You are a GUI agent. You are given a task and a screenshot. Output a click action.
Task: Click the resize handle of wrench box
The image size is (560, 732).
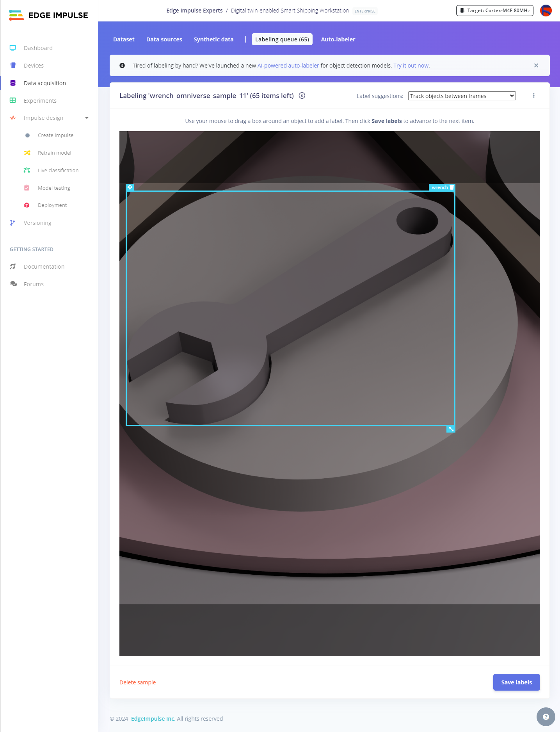451,429
